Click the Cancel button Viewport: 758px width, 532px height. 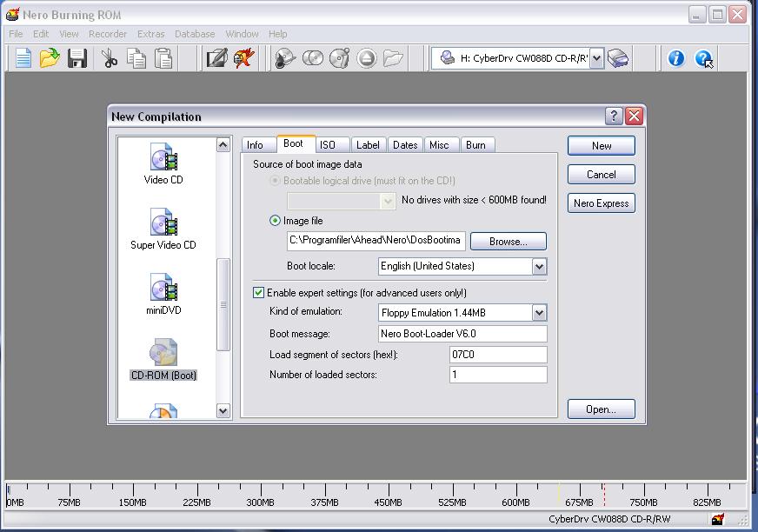602,175
